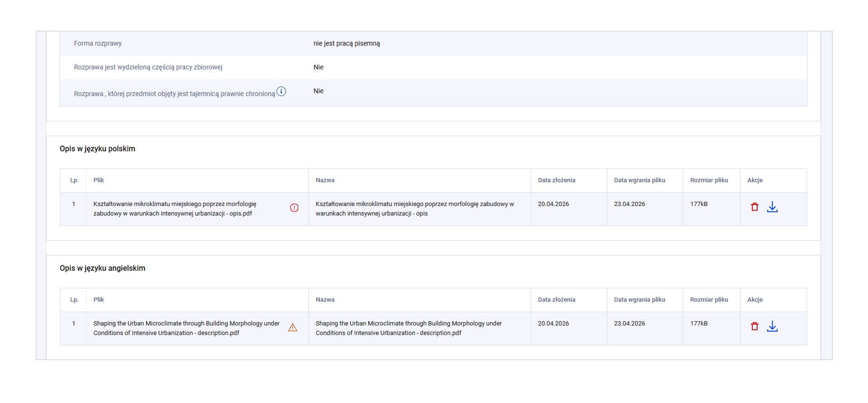The image size is (868, 403).
Task: Click warning triangle next to description.pdf file
Action: point(293,327)
